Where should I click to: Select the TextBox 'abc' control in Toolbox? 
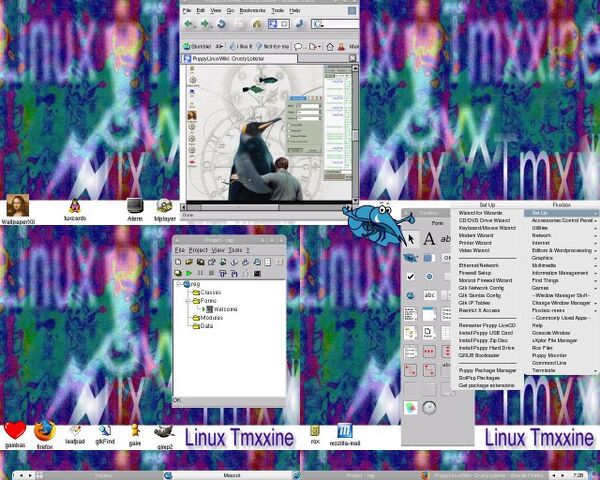(429, 295)
